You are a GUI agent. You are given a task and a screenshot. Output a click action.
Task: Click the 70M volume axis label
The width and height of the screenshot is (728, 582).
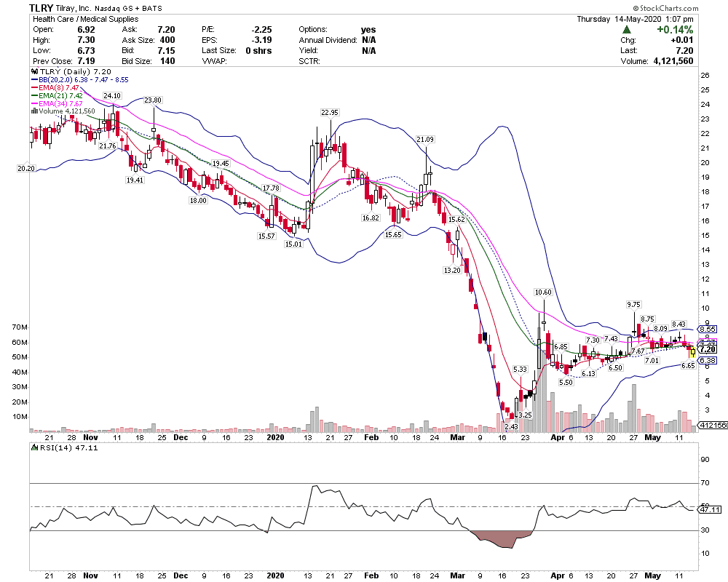[20, 327]
